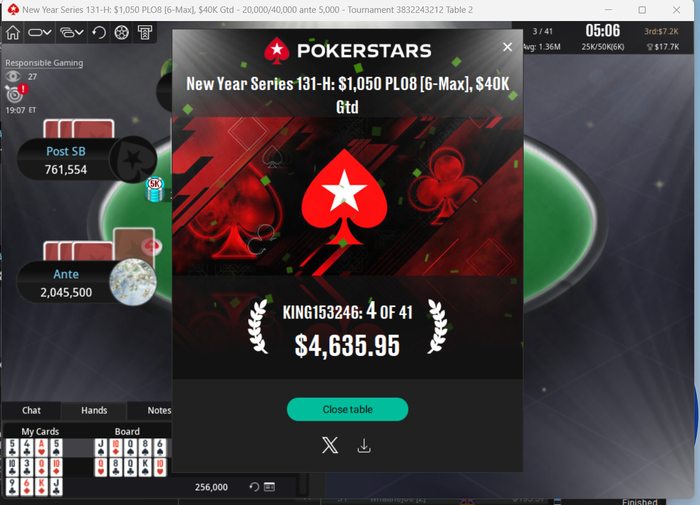Dismiss the PokerStars result popup with X

[x=507, y=47]
